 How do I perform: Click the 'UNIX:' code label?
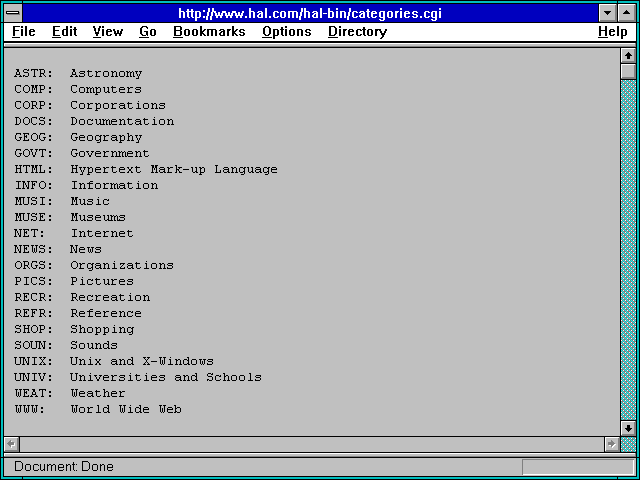(33, 361)
